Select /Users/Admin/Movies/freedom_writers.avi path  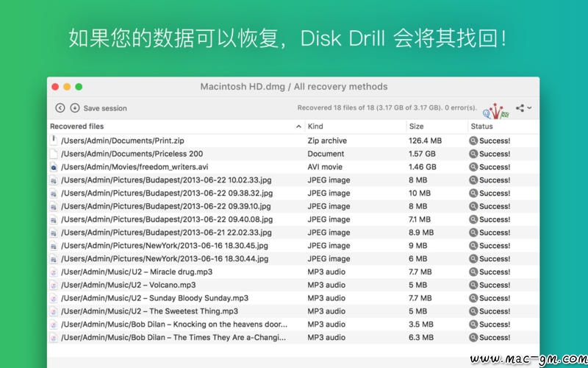coord(135,167)
